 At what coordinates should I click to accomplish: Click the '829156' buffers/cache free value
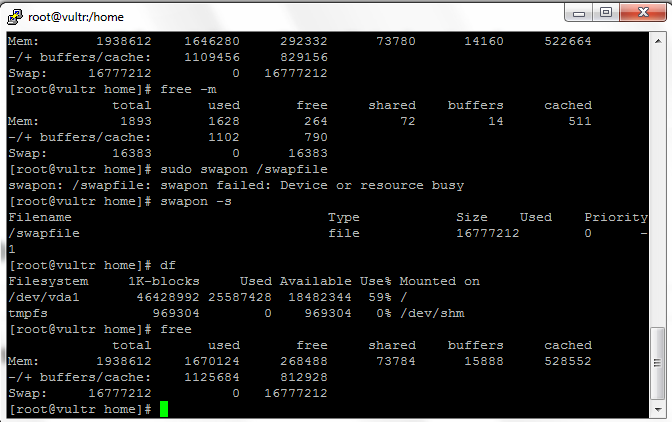pos(304,57)
